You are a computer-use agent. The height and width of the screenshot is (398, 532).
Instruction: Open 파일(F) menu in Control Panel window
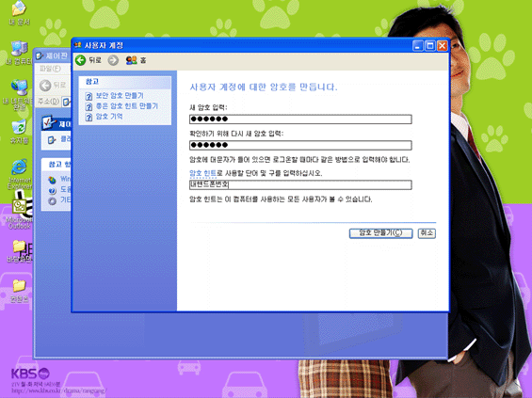tap(50, 69)
